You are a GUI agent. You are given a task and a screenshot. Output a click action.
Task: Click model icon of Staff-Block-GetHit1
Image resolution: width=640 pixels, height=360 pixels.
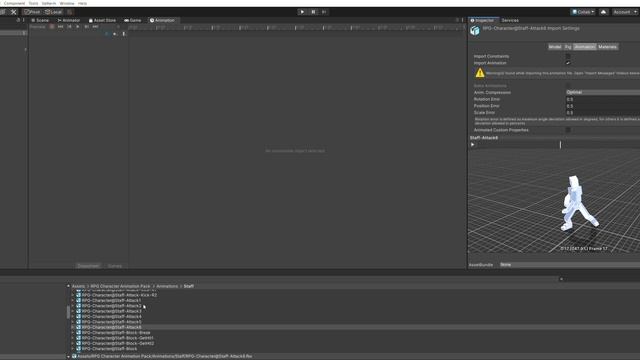[x=78, y=338]
